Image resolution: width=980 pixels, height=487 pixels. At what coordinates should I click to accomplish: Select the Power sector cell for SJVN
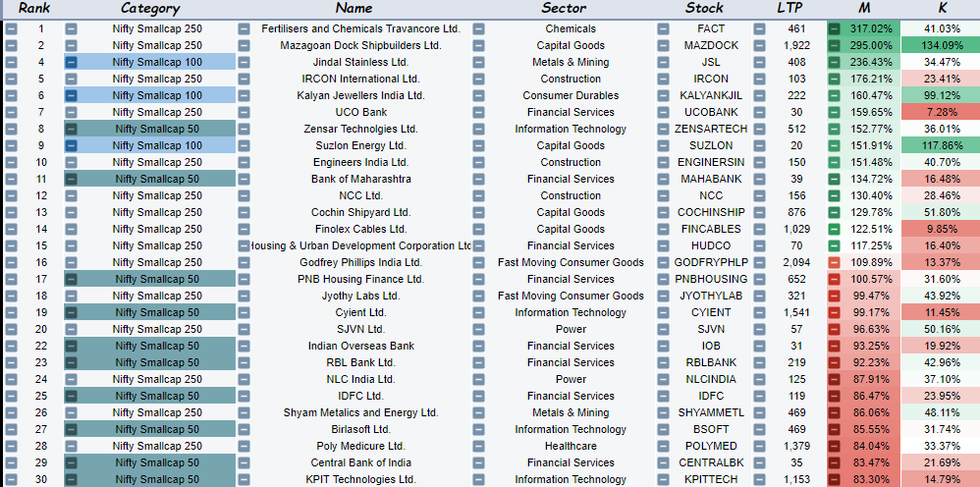[x=571, y=330]
